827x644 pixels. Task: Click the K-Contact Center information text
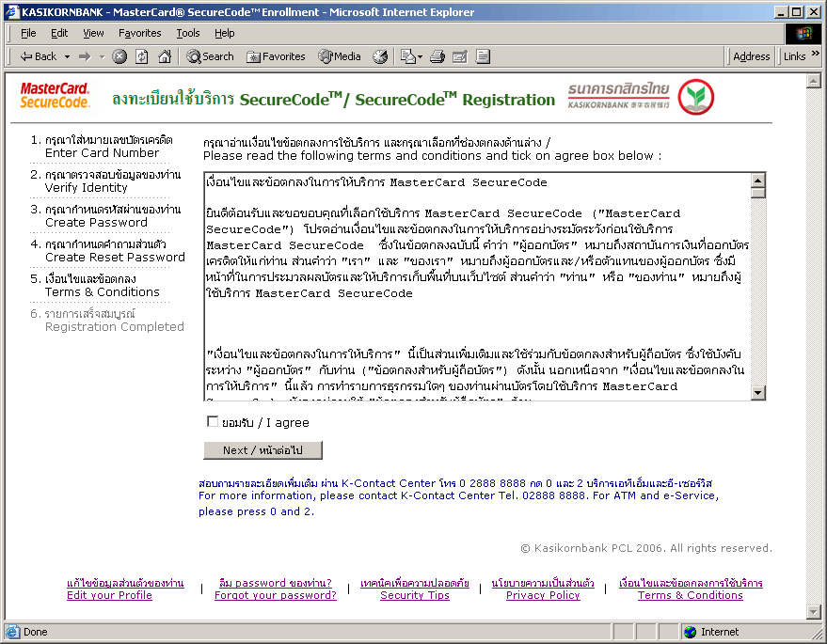(x=458, y=497)
